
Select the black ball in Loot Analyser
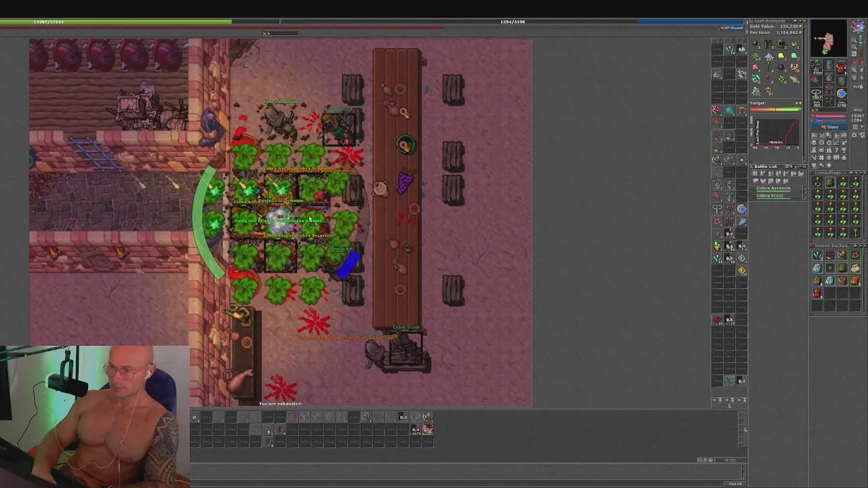click(x=755, y=43)
